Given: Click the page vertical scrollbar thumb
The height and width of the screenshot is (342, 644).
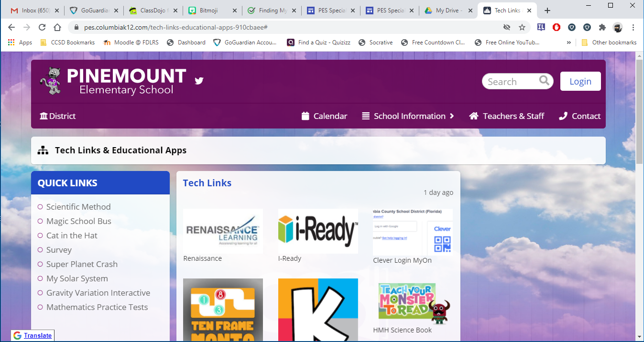Looking at the screenshot, I should pyautogui.click(x=640, y=112).
